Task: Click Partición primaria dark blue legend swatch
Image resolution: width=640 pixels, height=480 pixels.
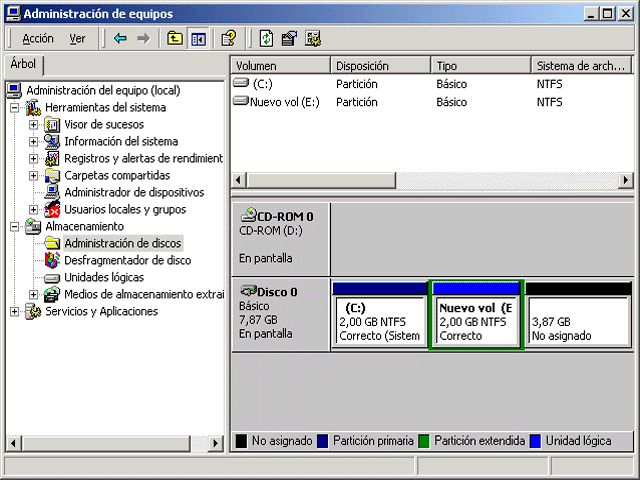Action: tap(322, 441)
